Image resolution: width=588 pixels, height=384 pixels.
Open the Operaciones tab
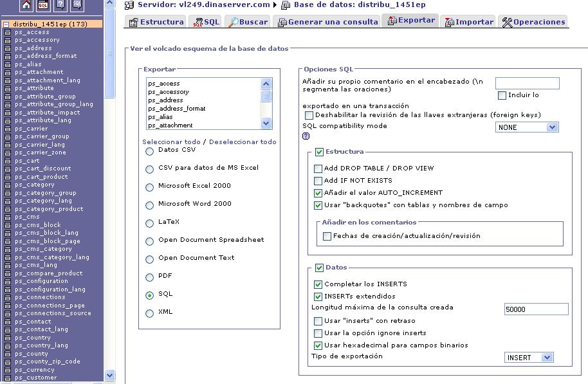pyautogui.click(x=533, y=22)
